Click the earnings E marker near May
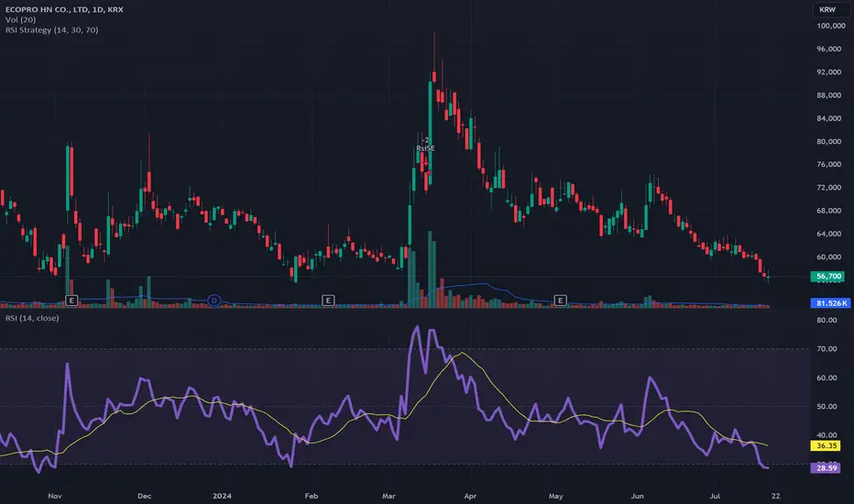 560,301
